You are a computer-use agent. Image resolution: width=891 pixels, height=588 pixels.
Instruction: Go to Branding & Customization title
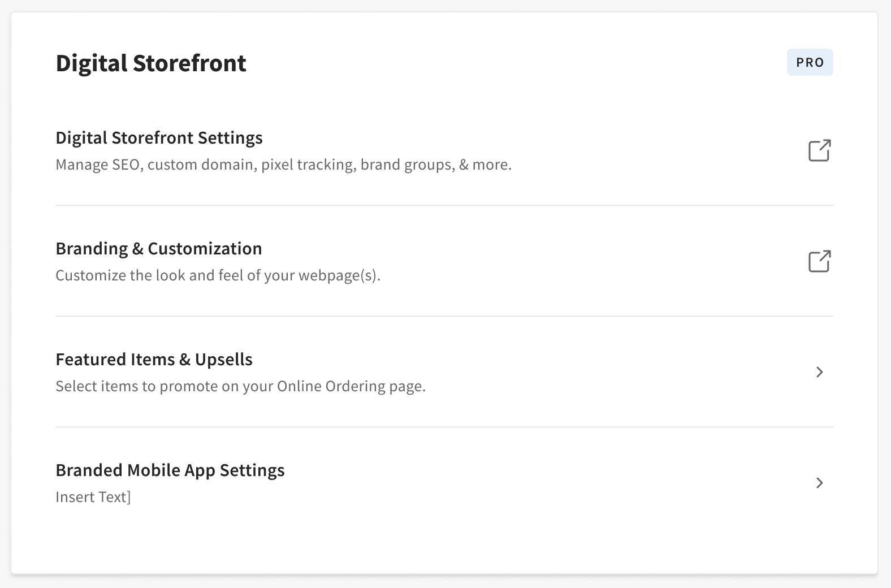click(x=159, y=249)
